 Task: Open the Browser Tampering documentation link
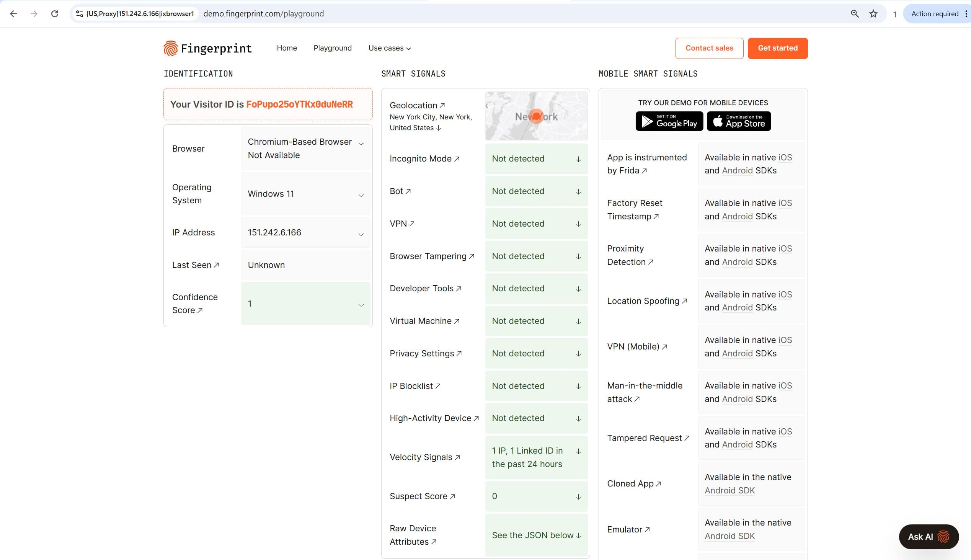pos(432,256)
